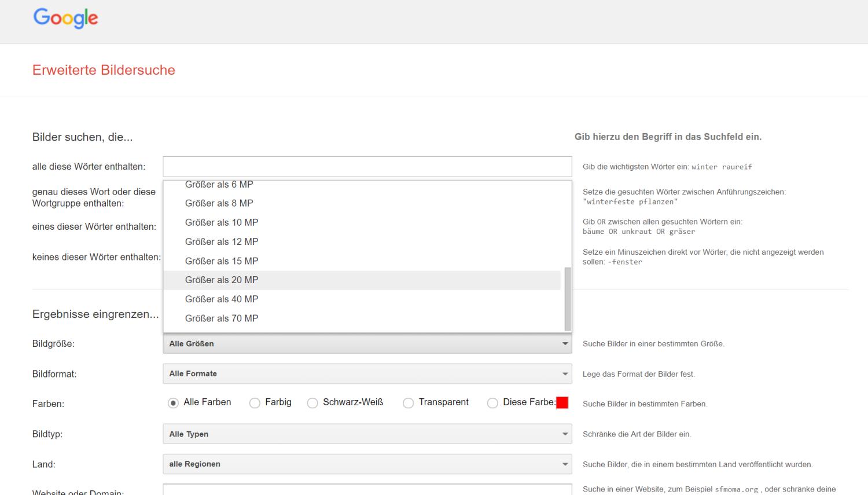The width and height of the screenshot is (868, 495).
Task: Select the 'Größer als 6 MP' option
Action: (x=219, y=185)
